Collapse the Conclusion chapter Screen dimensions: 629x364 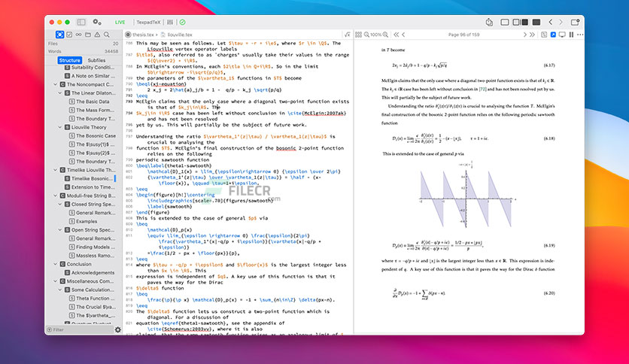[x=56, y=264]
